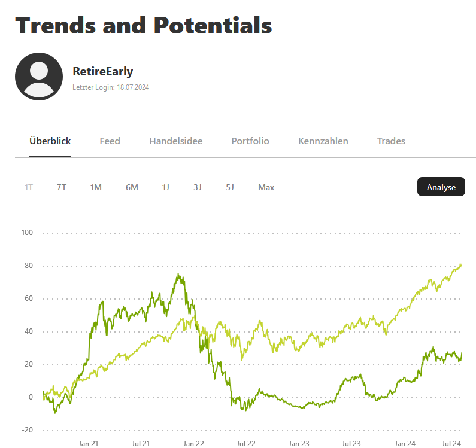Set chart range to 1M

coord(96,187)
